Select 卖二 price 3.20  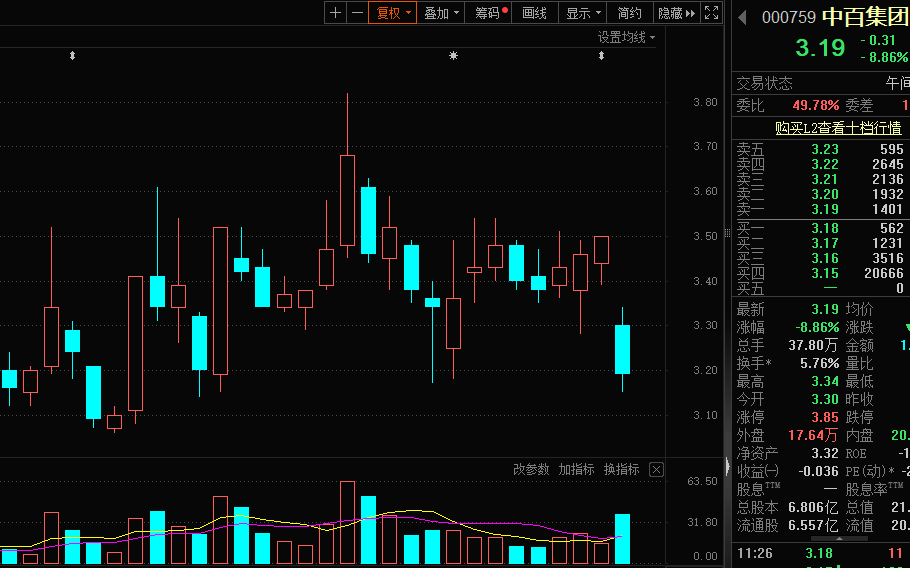click(x=825, y=194)
